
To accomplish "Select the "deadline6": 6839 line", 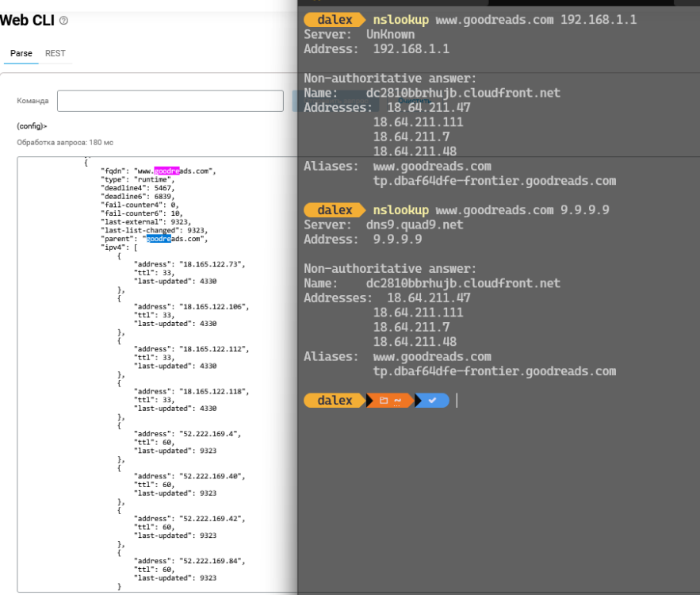I will (137, 197).
